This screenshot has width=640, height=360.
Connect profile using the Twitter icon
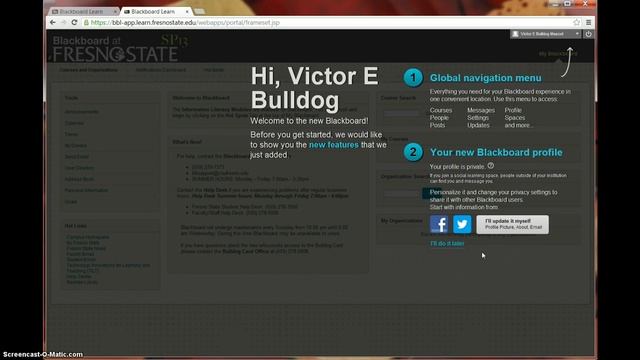462,224
